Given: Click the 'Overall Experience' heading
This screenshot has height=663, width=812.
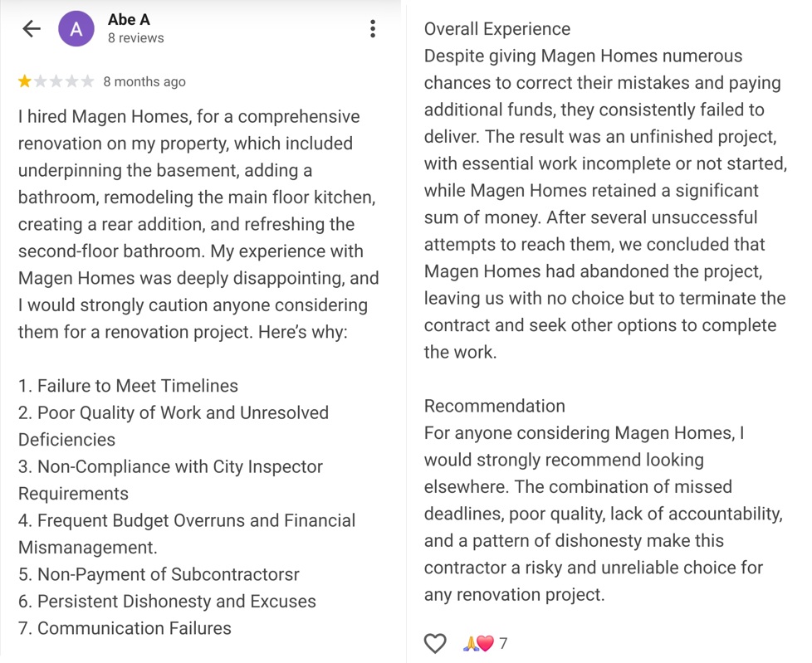Looking at the screenshot, I should pos(497,29).
